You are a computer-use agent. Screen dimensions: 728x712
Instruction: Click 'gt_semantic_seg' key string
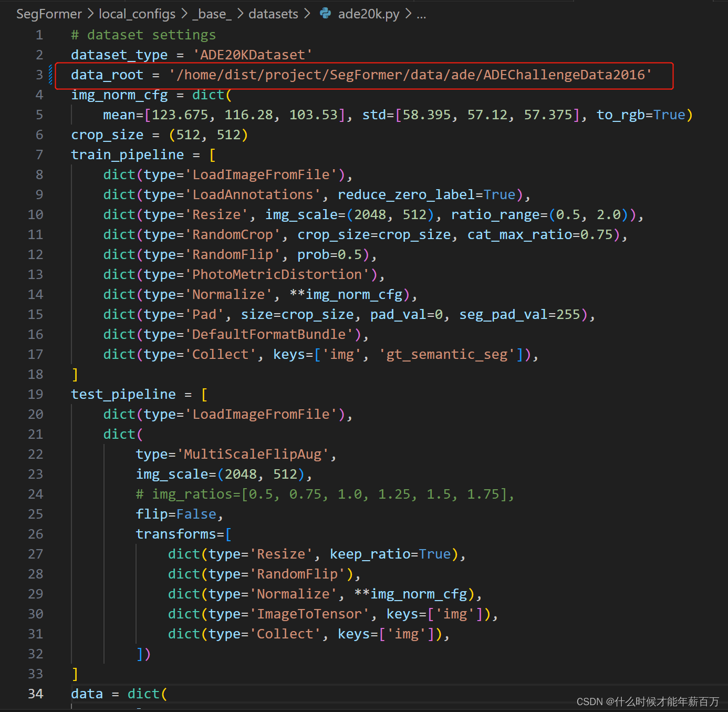click(447, 355)
